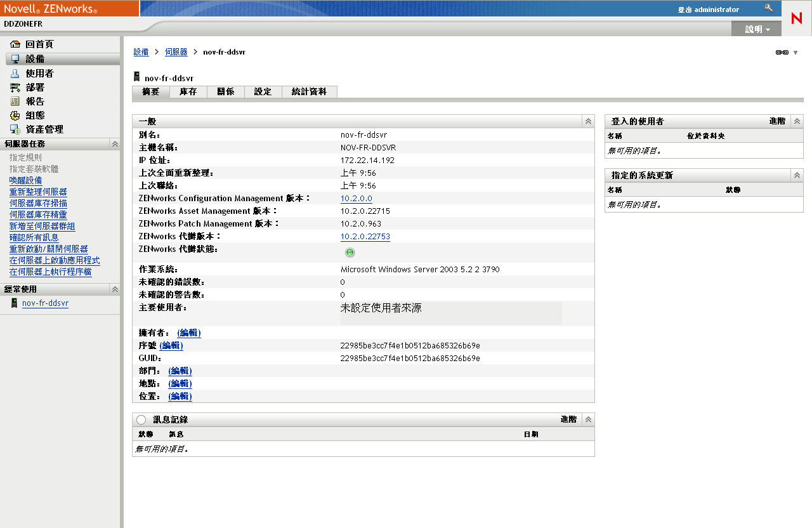Open the 說明 help dropdown
The image size is (812, 528).
pyautogui.click(x=758, y=29)
